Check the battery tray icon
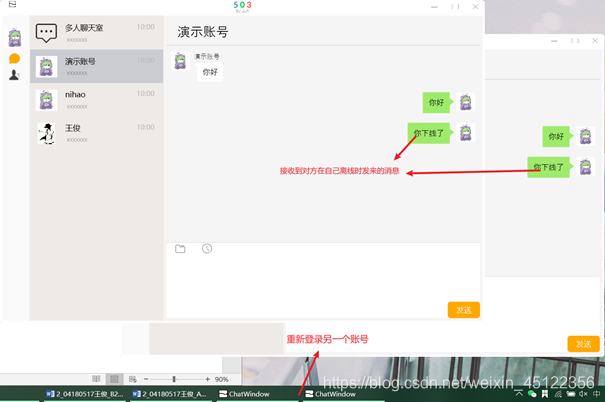This screenshot has width=605, height=402. 571,394
